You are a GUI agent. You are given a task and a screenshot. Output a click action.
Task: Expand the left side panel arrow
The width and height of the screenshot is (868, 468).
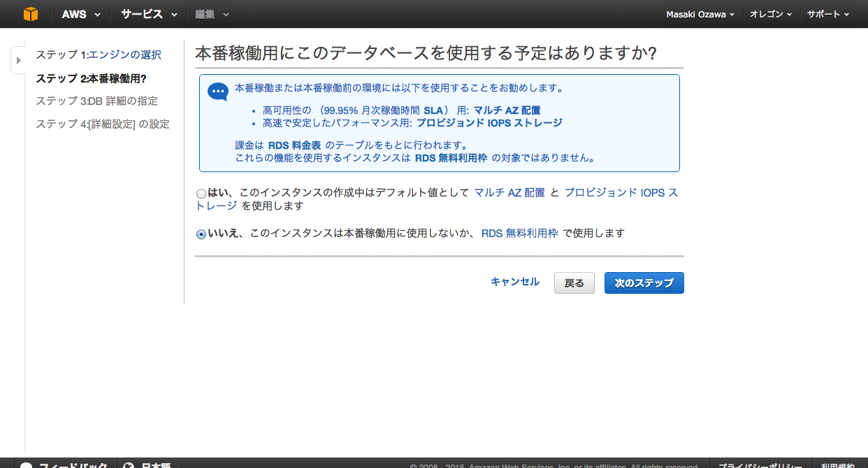pyautogui.click(x=18, y=60)
